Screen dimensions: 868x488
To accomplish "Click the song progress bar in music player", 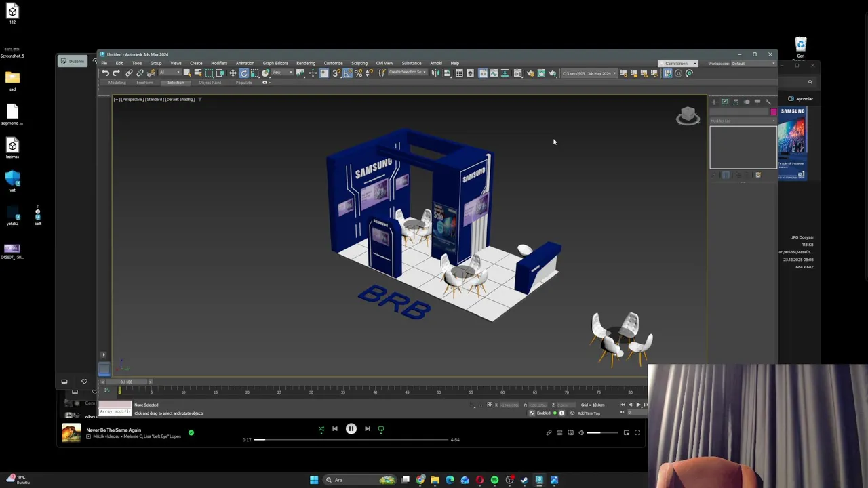I will (x=351, y=440).
